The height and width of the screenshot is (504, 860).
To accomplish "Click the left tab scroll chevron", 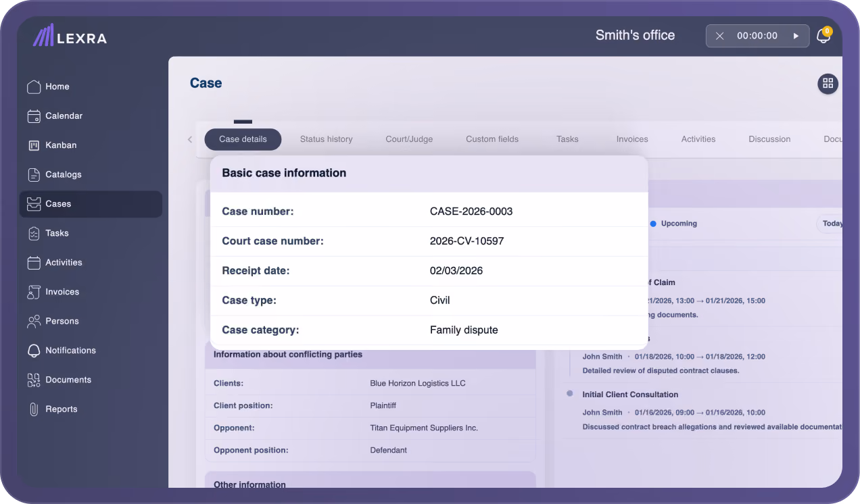I will (x=190, y=139).
